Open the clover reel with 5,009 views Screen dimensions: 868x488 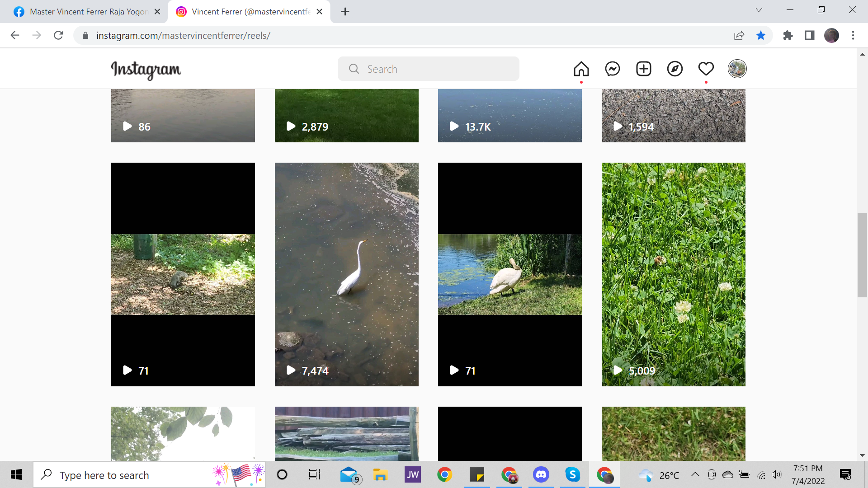(x=673, y=274)
